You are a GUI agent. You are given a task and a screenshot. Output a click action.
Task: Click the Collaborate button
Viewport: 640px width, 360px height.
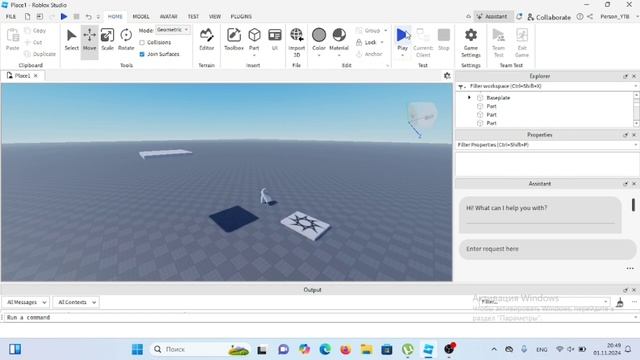pyautogui.click(x=549, y=17)
